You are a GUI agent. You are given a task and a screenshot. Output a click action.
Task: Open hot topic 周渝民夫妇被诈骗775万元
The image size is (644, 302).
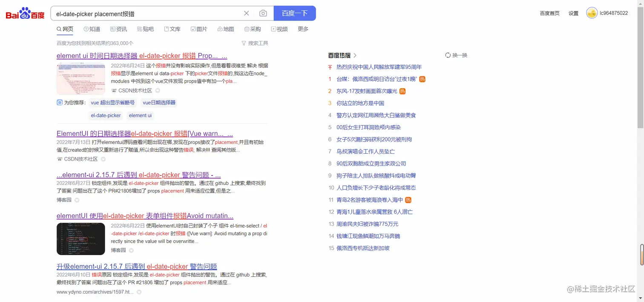click(x=368, y=224)
